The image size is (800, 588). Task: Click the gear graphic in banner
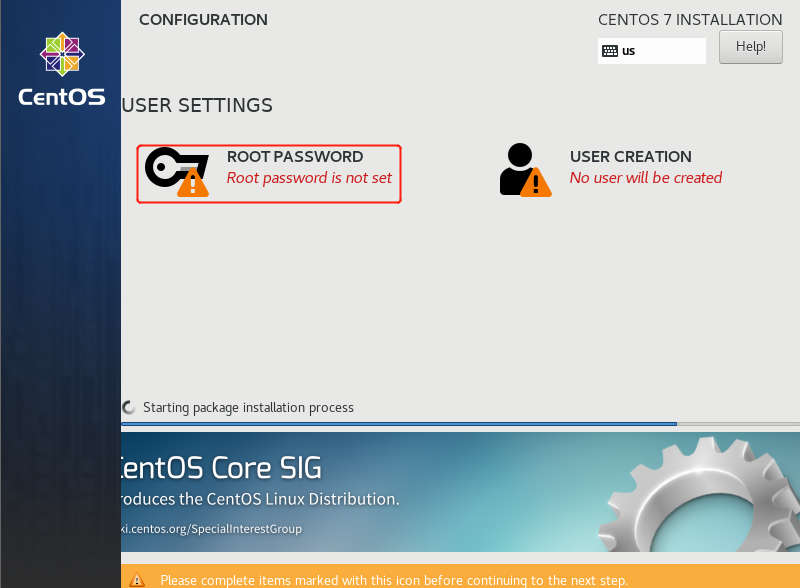[x=699, y=494]
